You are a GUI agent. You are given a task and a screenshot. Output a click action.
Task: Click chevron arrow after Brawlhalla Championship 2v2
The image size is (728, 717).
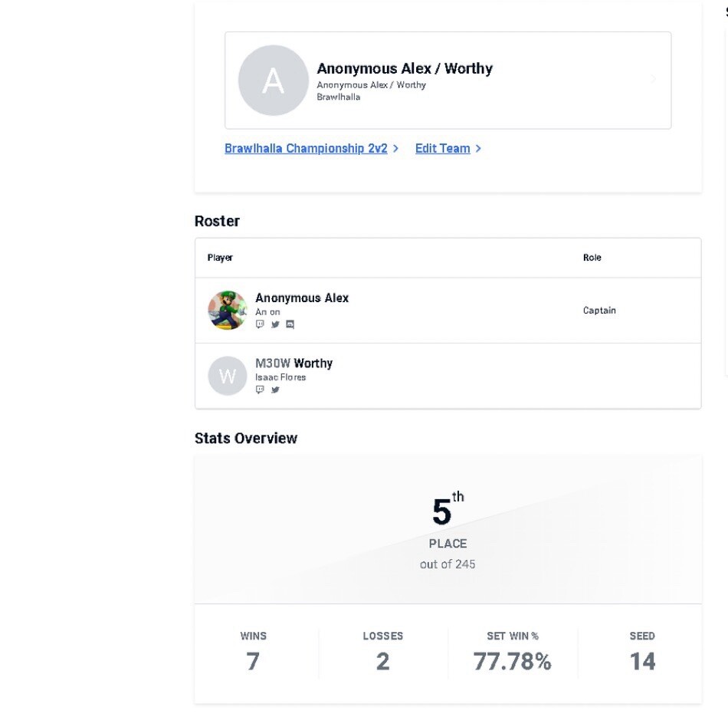pyautogui.click(x=395, y=149)
